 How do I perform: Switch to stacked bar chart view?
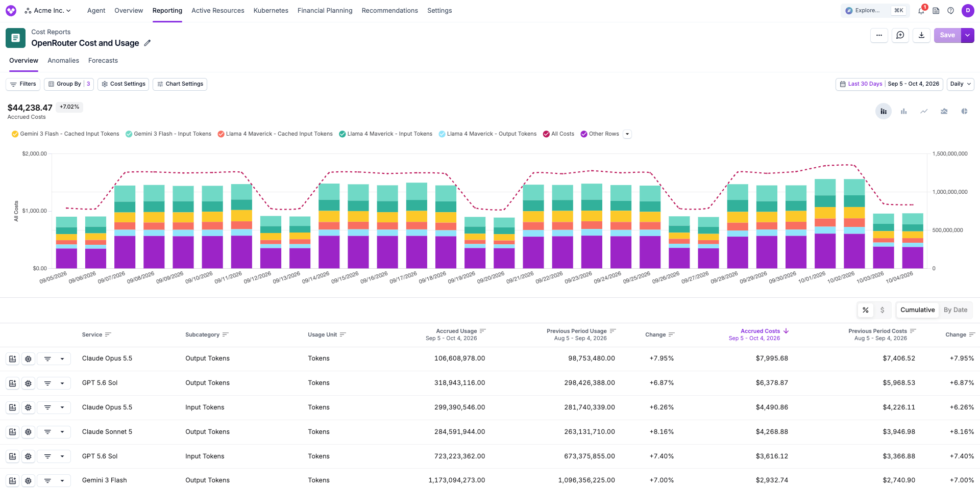[884, 111]
